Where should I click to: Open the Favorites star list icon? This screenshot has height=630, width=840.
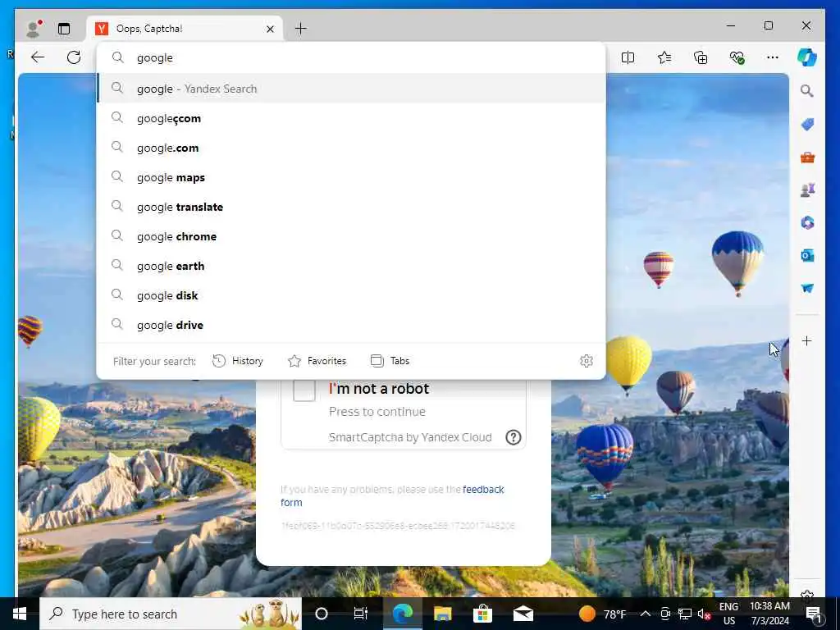coord(664,57)
